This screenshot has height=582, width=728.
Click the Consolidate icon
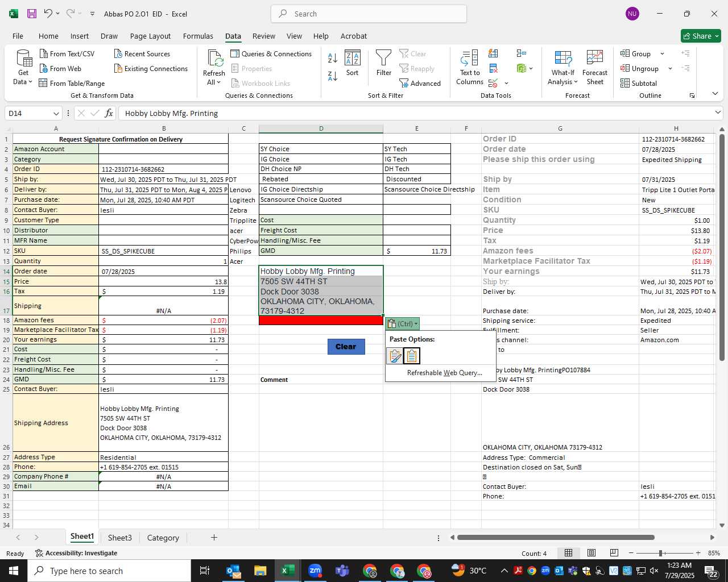coord(521,53)
